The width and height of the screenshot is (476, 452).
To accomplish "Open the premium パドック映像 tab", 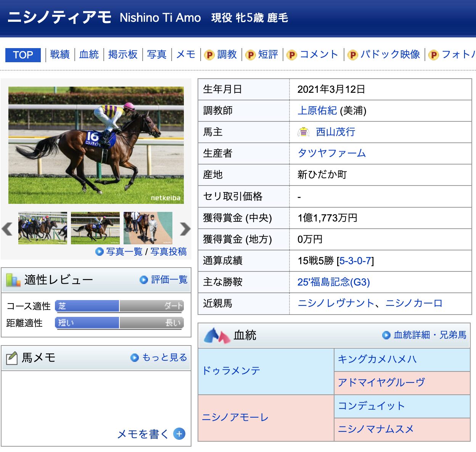I will pos(390,55).
